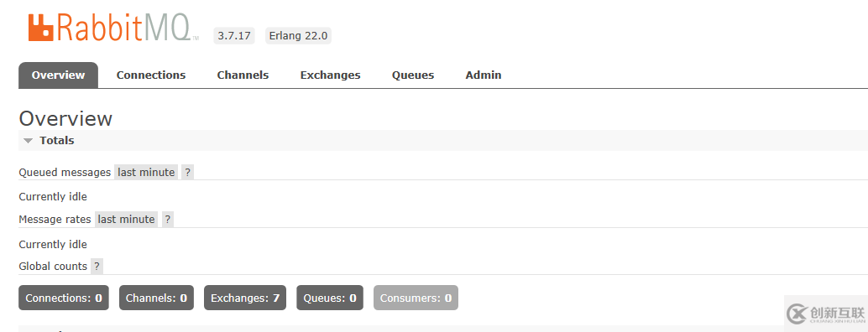The image size is (868, 332).
Task: Switch to the Channels tab
Action: point(243,75)
